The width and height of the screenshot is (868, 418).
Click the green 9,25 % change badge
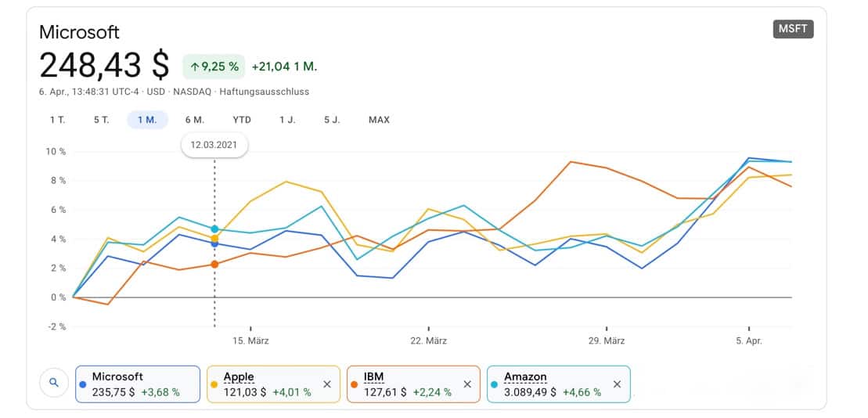tap(214, 67)
